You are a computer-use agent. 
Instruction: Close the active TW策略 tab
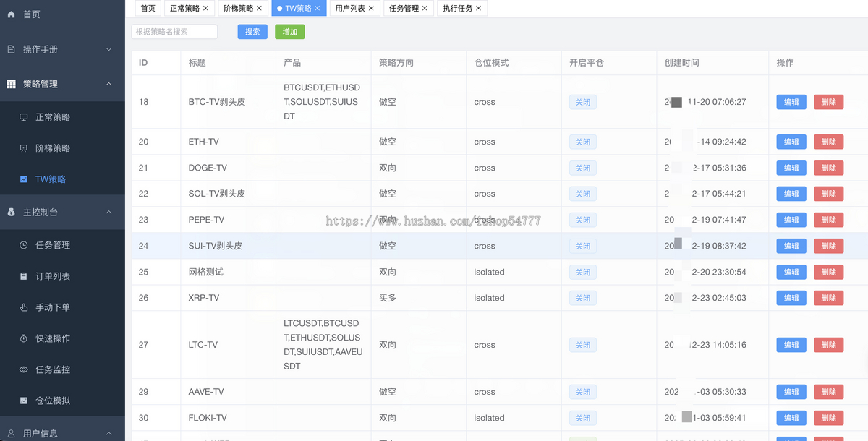click(x=318, y=9)
